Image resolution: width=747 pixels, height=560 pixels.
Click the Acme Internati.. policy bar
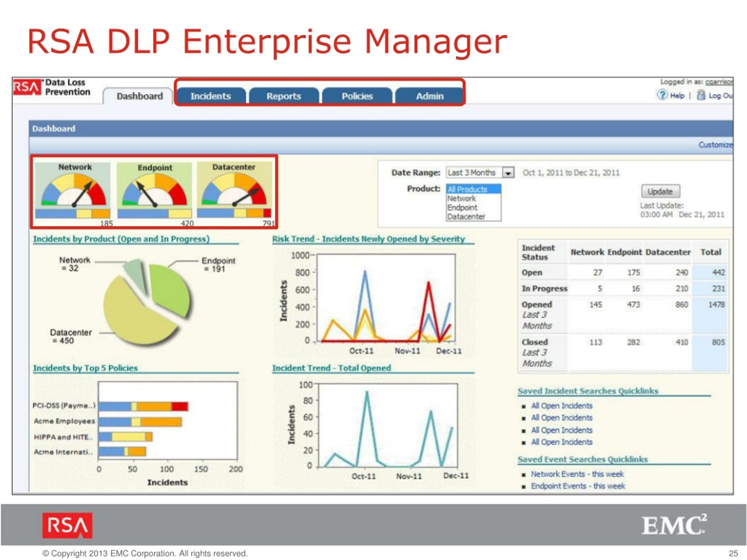coord(122,452)
